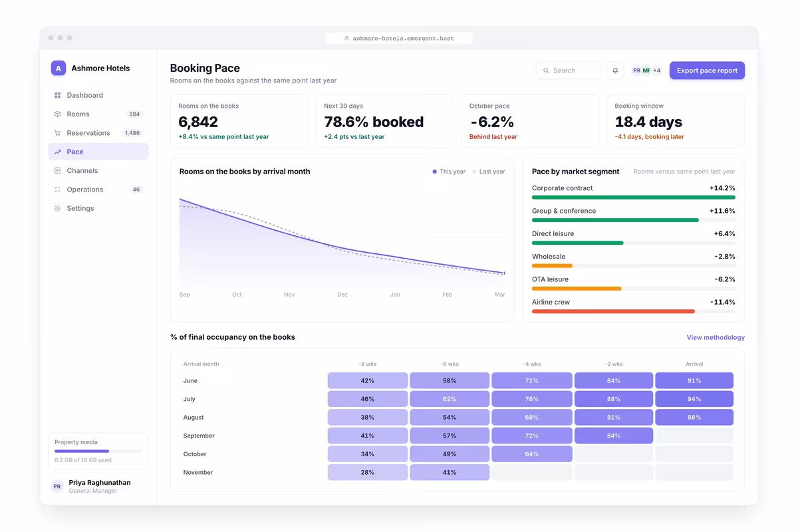
Task: Click August's 68% cell
Action: (x=532, y=418)
